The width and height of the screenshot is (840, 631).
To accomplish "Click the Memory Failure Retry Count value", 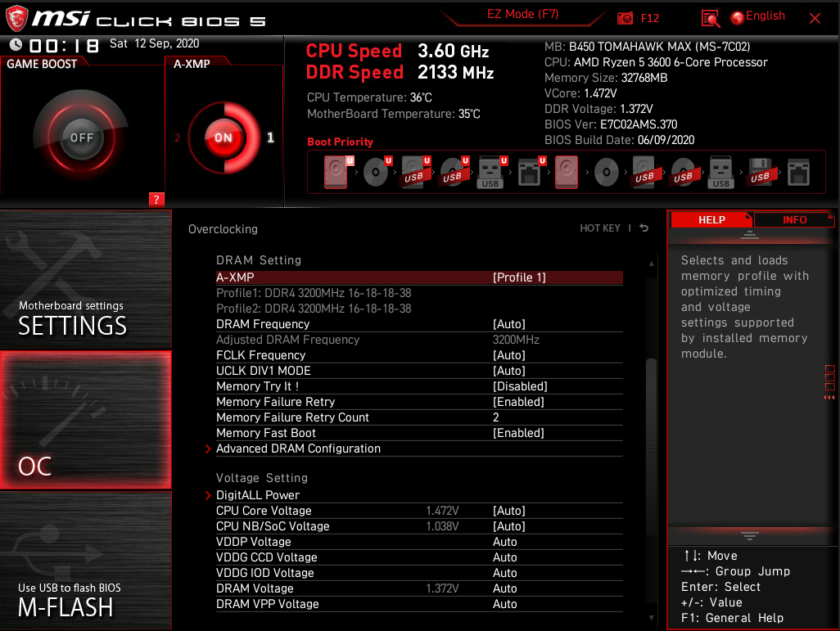I will click(496, 417).
